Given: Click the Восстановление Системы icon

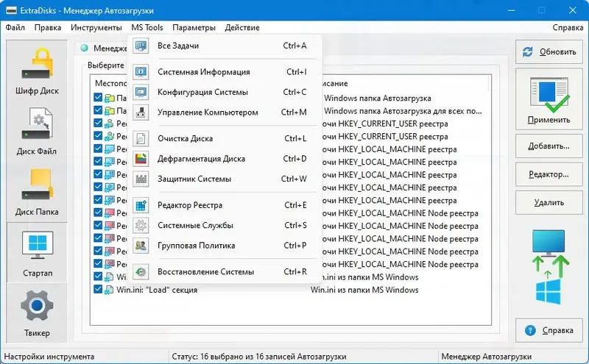Looking at the screenshot, I should point(143,272).
